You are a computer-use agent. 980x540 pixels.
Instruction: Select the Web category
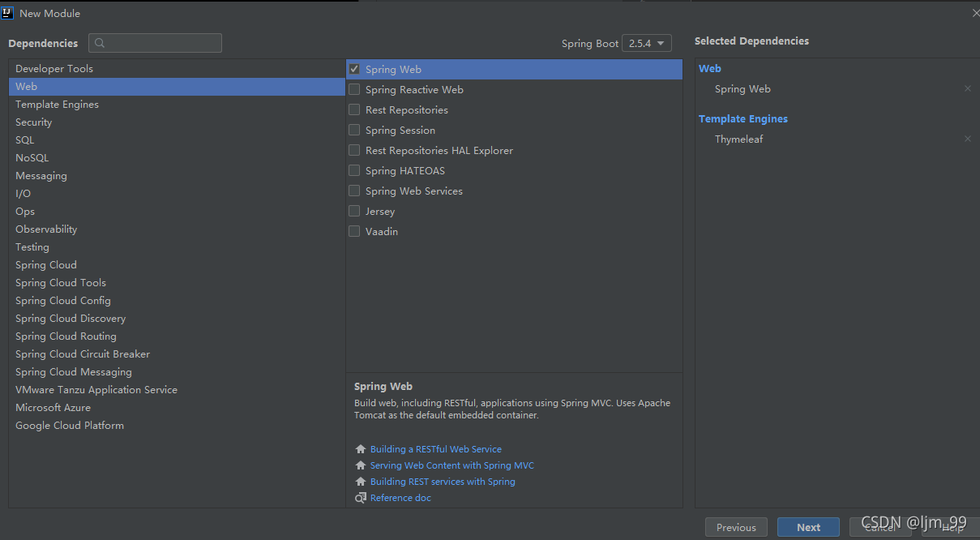point(177,87)
